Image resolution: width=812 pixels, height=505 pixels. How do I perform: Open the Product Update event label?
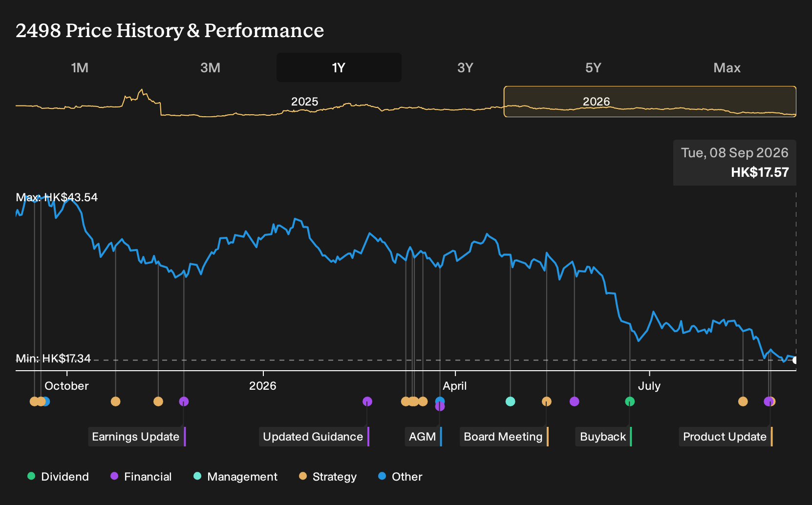point(726,437)
